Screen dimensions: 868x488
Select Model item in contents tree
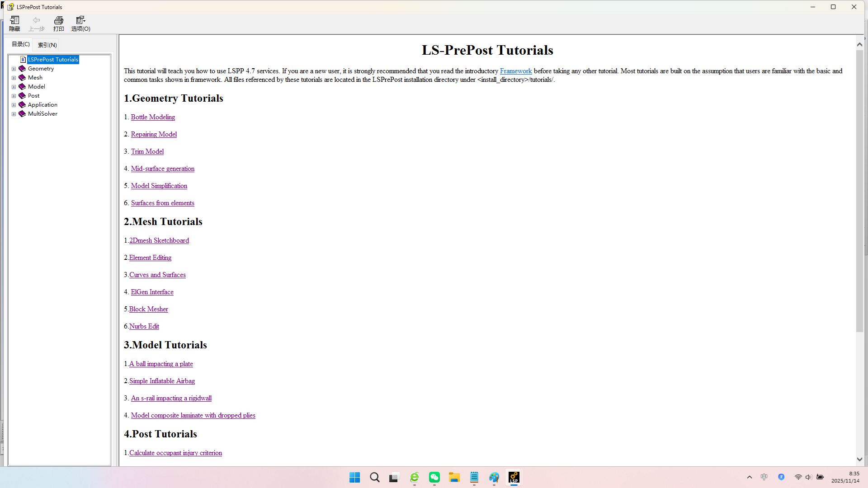click(37, 87)
